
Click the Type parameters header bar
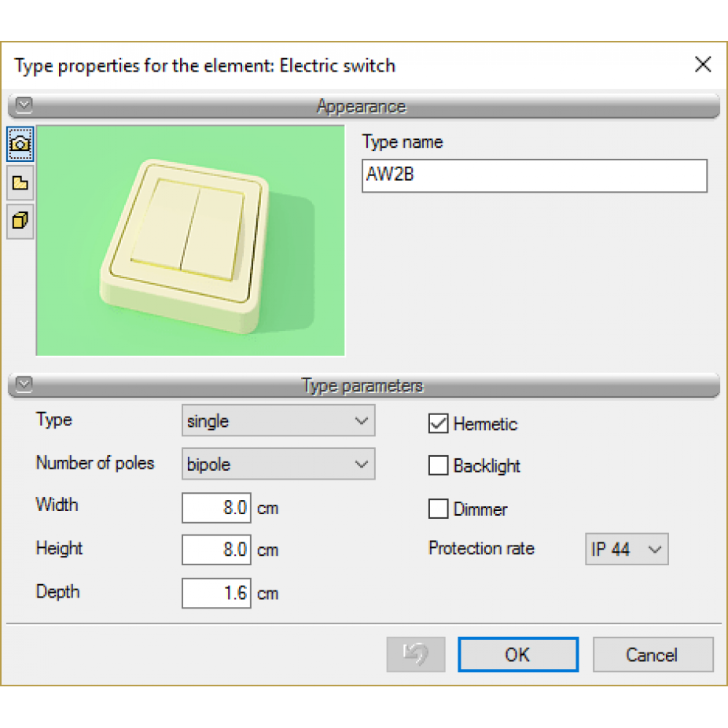(364, 385)
